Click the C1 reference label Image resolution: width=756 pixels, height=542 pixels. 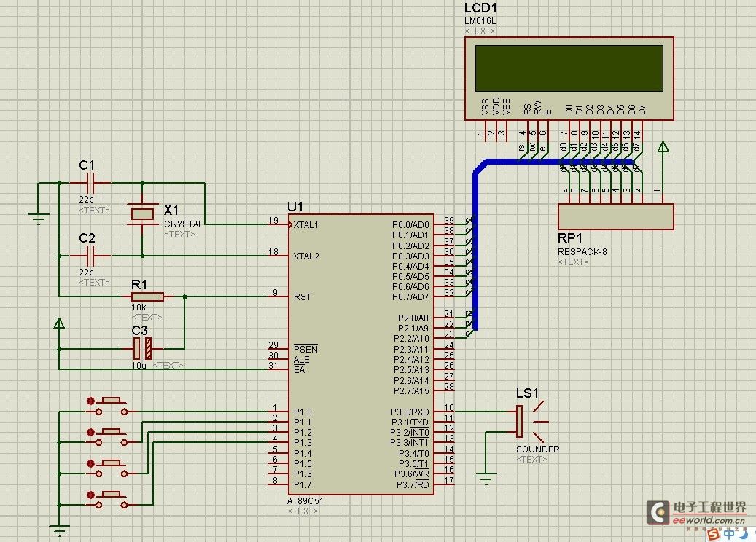(x=87, y=165)
